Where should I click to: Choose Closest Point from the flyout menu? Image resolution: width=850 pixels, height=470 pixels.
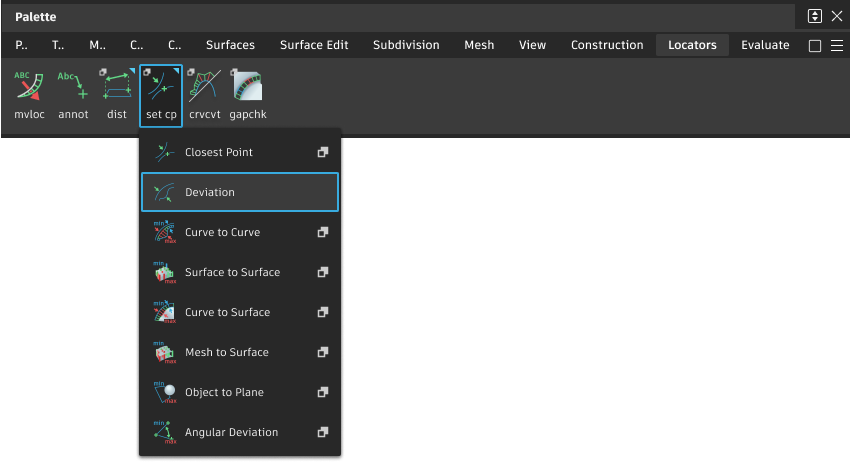[x=219, y=152]
